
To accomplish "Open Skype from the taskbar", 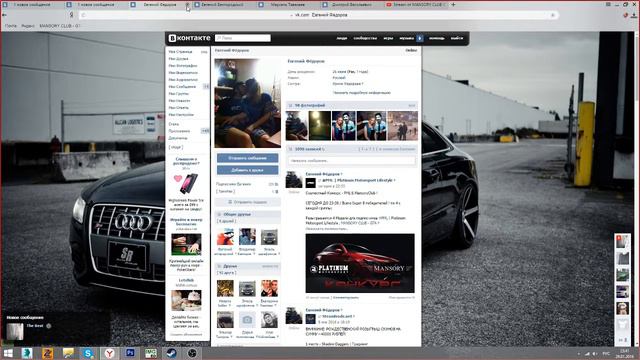I will click(88, 353).
